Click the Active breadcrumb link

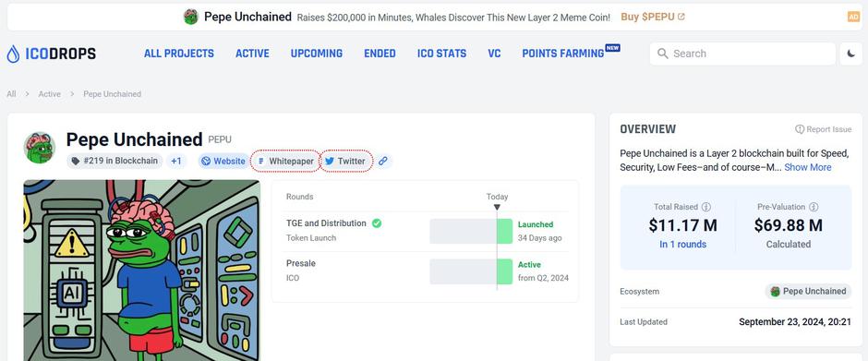coord(49,94)
